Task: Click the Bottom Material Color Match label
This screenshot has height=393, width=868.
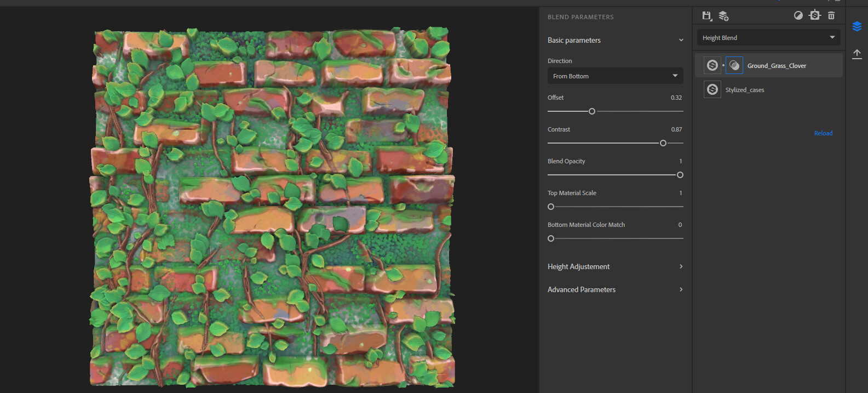Action: point(586,225)
